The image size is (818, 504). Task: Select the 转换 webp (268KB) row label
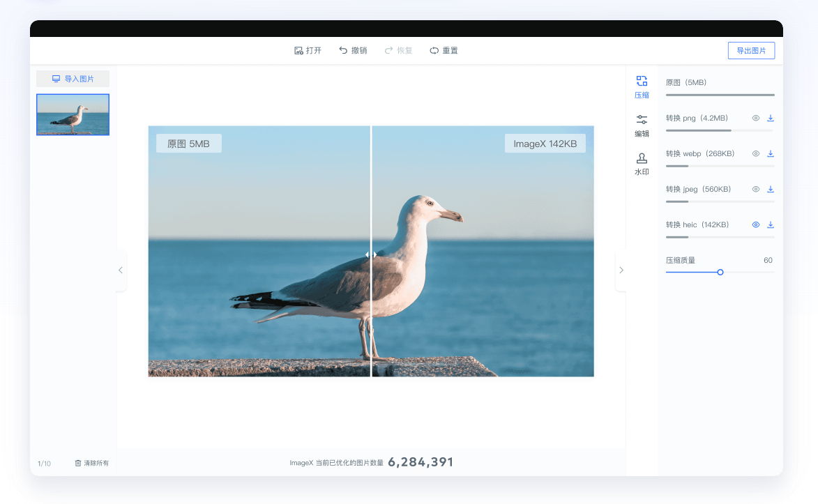[700, 154]
